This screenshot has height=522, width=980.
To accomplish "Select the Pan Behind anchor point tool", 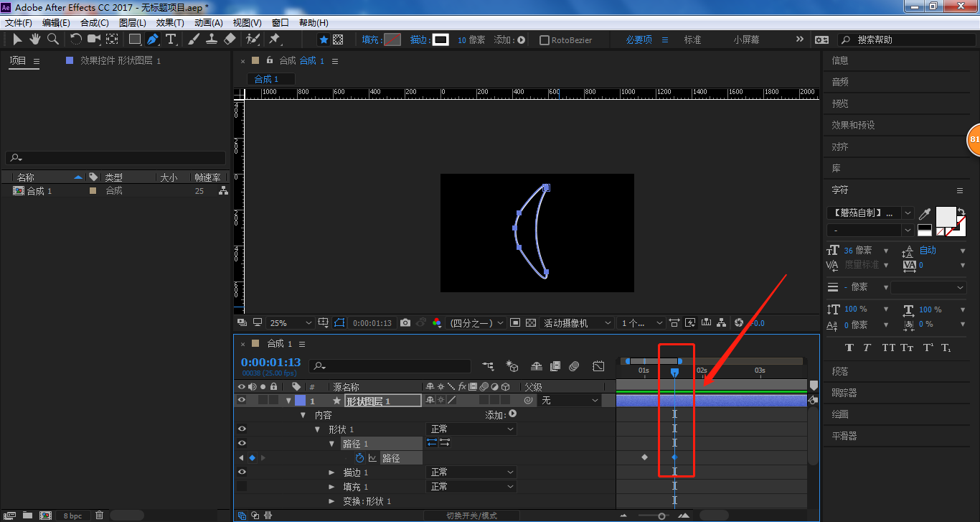I will tap(113, 39).
